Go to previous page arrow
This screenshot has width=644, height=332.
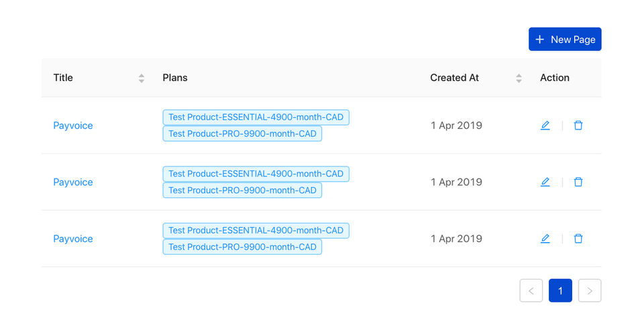(x=531, y=290)
